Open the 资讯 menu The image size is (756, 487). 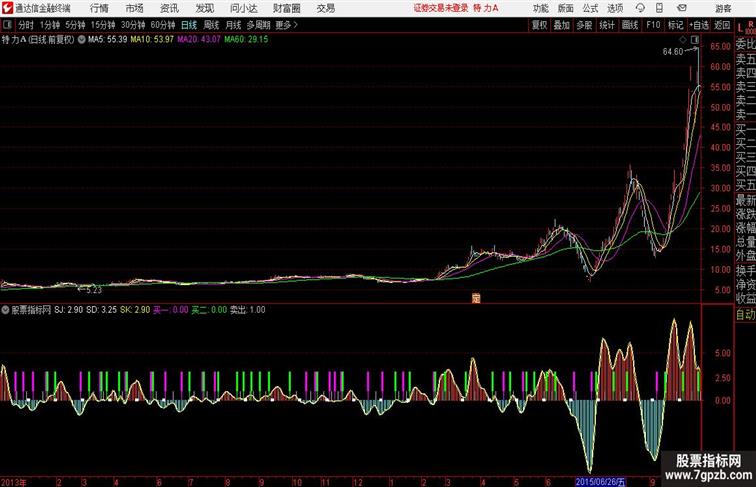tap(169, 8)
